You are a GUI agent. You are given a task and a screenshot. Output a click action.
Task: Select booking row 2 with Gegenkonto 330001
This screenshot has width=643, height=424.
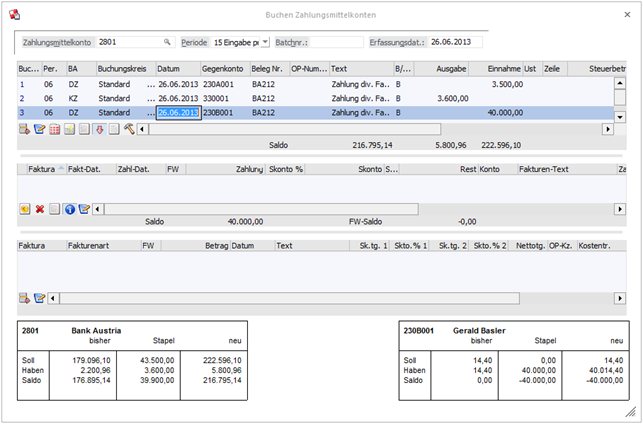point(218,99)
